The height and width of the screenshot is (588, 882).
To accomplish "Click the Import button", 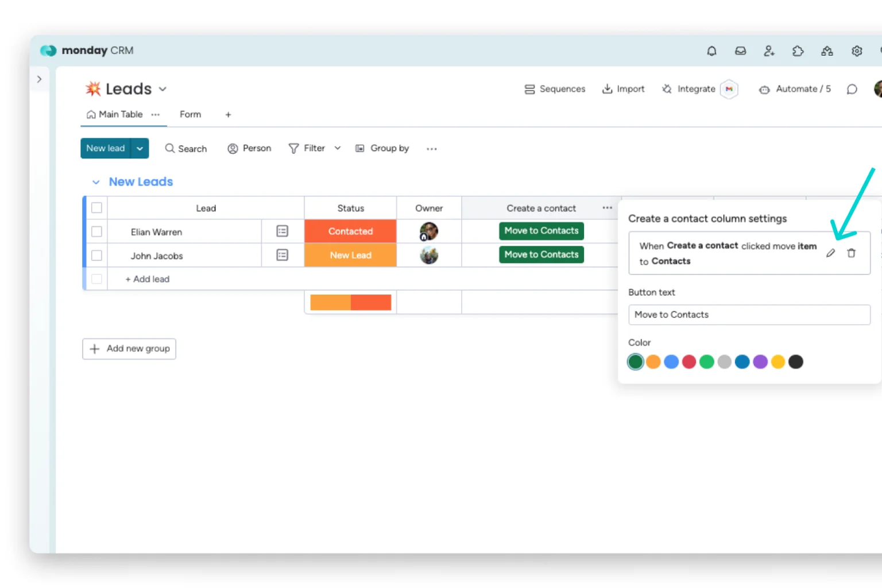I will coord(623,89).
